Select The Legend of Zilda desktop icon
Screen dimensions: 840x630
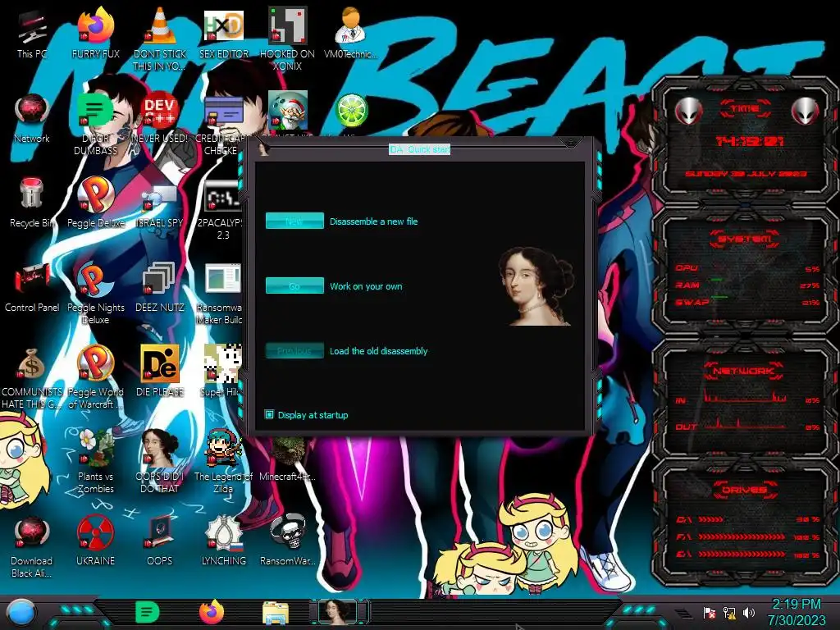point(223,462)
